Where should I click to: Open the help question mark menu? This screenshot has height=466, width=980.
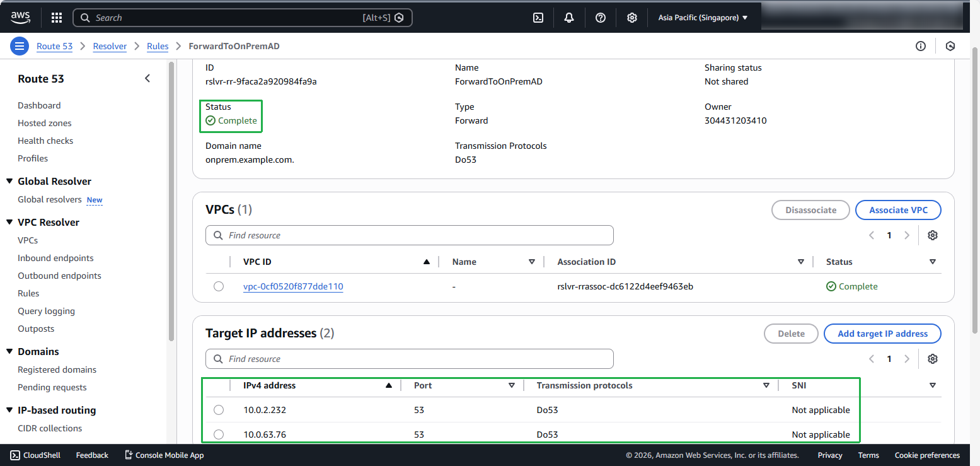601,18
